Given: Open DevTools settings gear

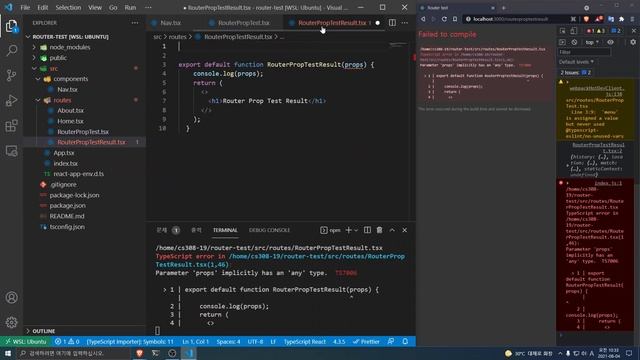Looking at the screenshot, I should [x=633, y=42].
